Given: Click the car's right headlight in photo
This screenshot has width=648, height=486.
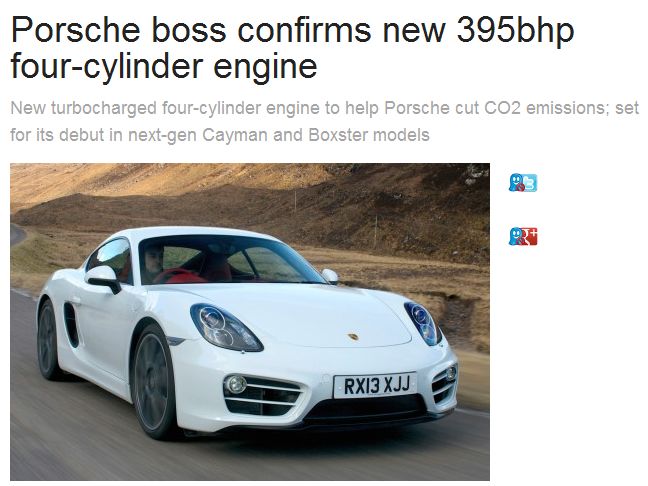Looking at the screenshot, I should pyautogui.click(x=422, y=323).
